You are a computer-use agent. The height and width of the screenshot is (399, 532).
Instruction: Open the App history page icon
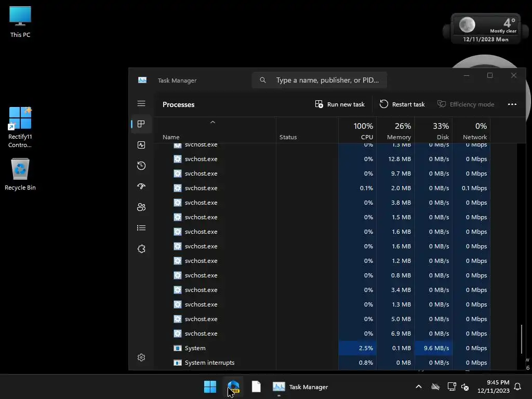(141, 166)
